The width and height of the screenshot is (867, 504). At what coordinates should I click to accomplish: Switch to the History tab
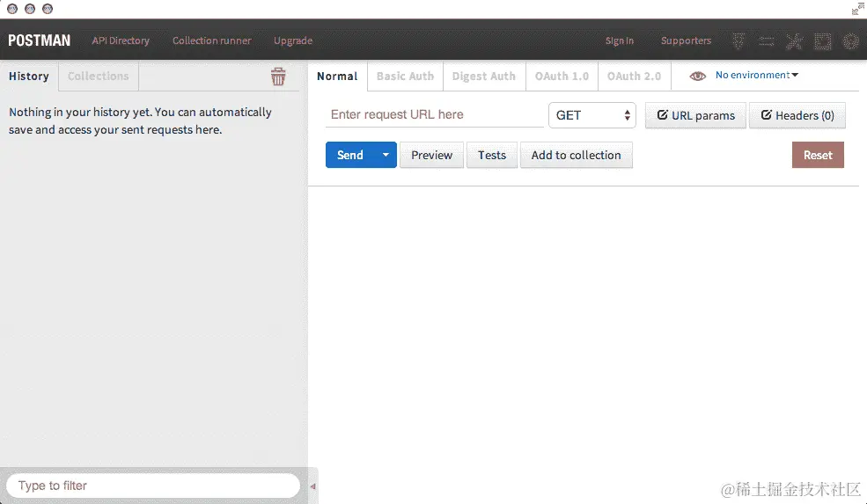tap(29, 77)
